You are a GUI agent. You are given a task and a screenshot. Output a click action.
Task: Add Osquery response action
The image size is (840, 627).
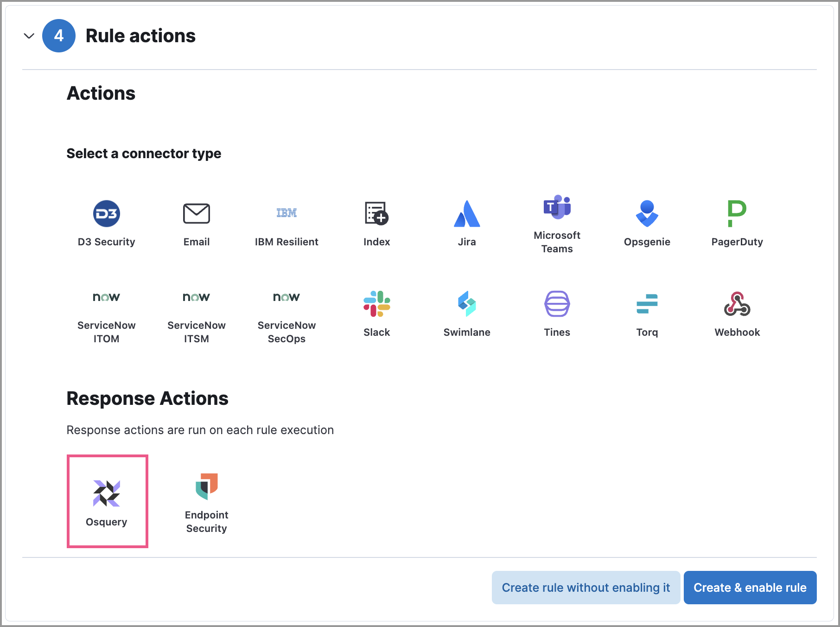click(107, 501)
